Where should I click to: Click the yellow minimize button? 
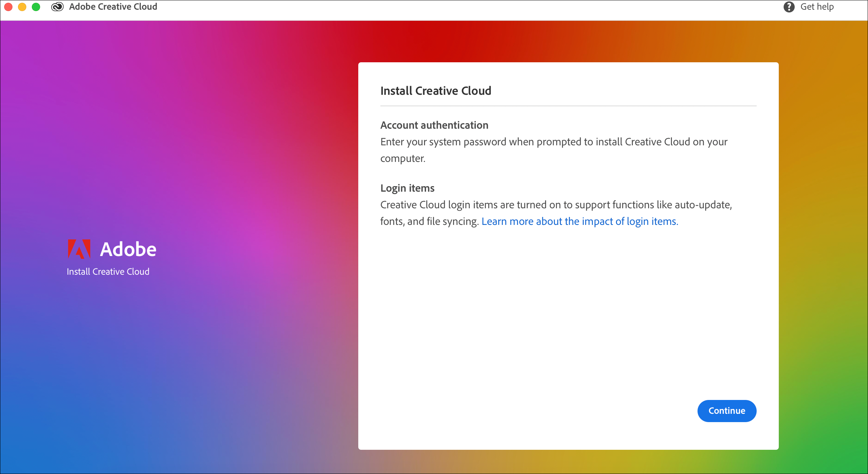click(22, 6)
